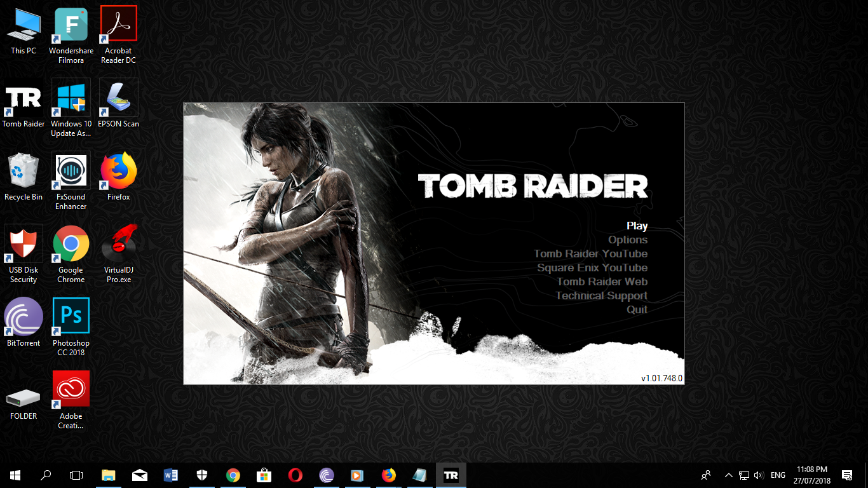868x488 pixels.
Task: Click the version number v1.01.748.0
Action: pos(661,378)
